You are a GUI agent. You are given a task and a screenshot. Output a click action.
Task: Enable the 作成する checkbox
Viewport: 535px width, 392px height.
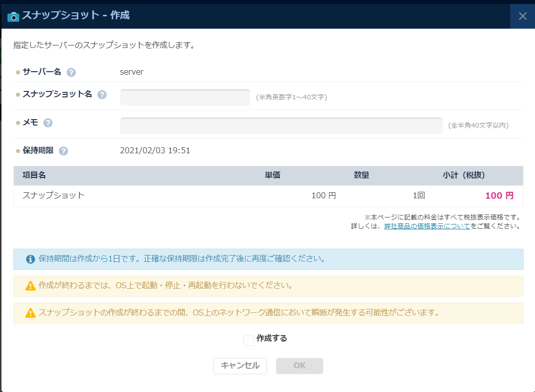click(248, 340)
